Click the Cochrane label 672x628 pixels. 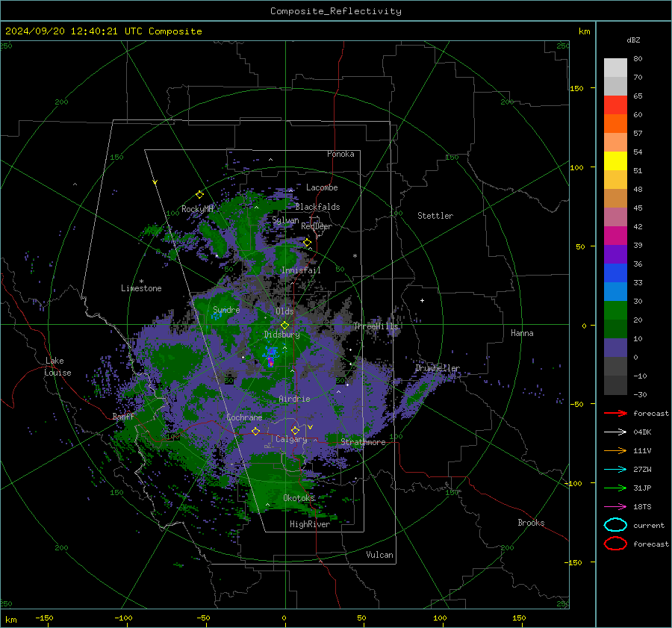pos(244,417)
